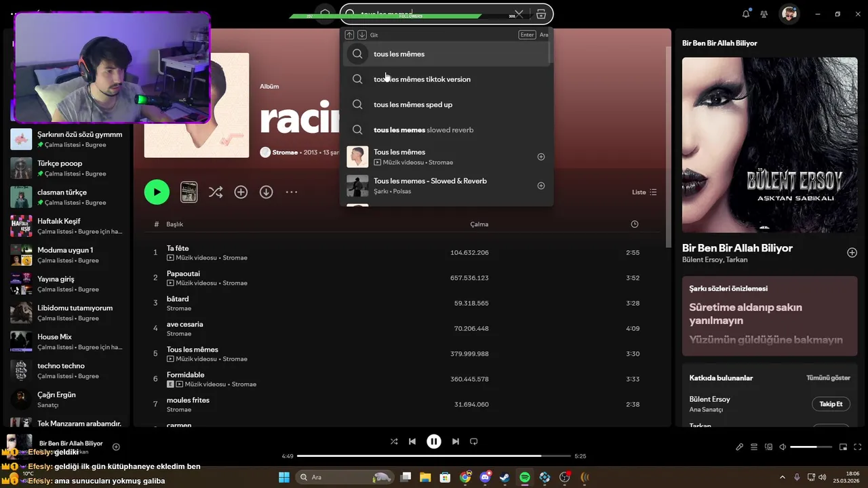
Task: Select suggestion 'tous les mêmes tiktok version'
Action: [x=448, y=79]
